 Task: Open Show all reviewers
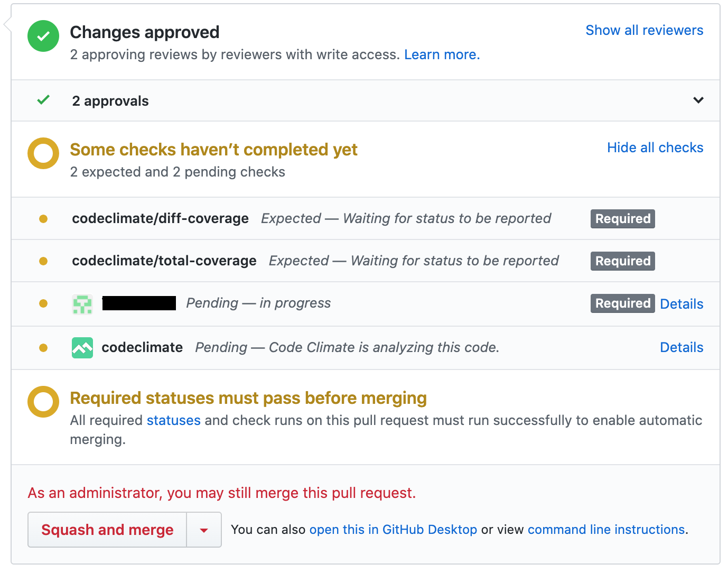pyautogui.click(x=644, y=30)
